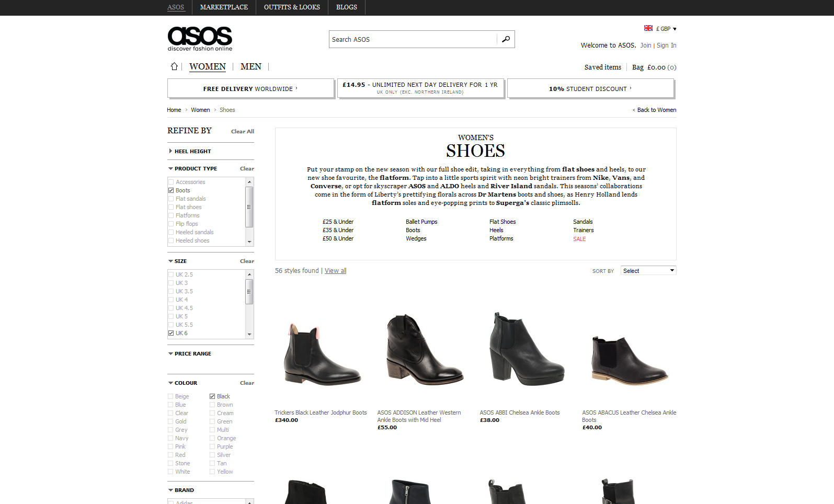
Task: Click Women in the breadcrumb
Action: pos(200,110)
